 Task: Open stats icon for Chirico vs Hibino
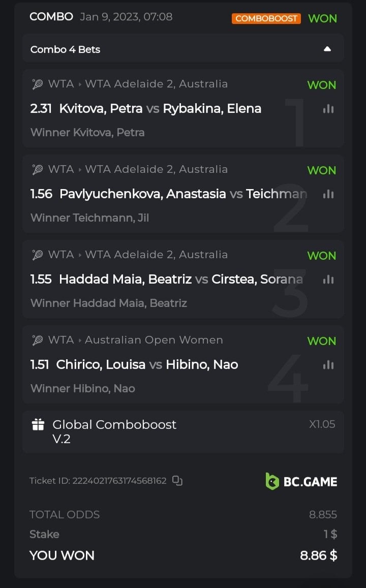[328, 365]
